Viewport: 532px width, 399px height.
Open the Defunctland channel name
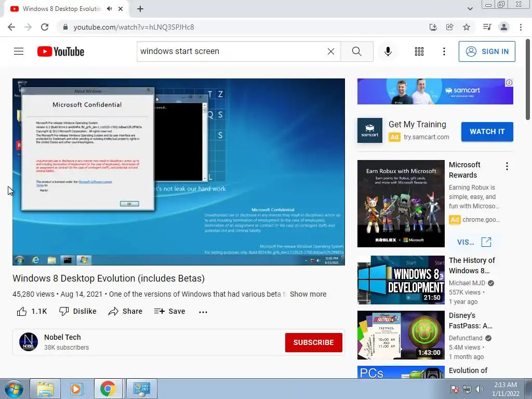tap(465, 338)
